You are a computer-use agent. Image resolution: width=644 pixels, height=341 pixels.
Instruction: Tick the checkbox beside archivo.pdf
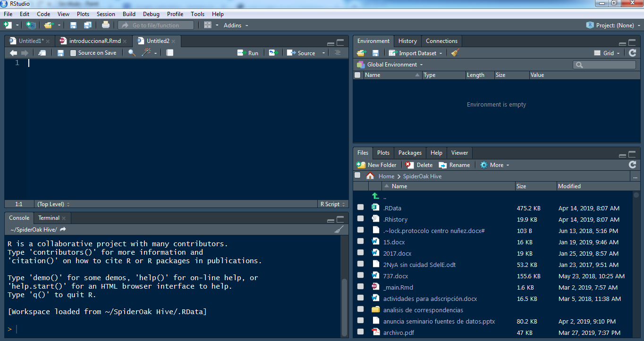(x=361, y=333)
